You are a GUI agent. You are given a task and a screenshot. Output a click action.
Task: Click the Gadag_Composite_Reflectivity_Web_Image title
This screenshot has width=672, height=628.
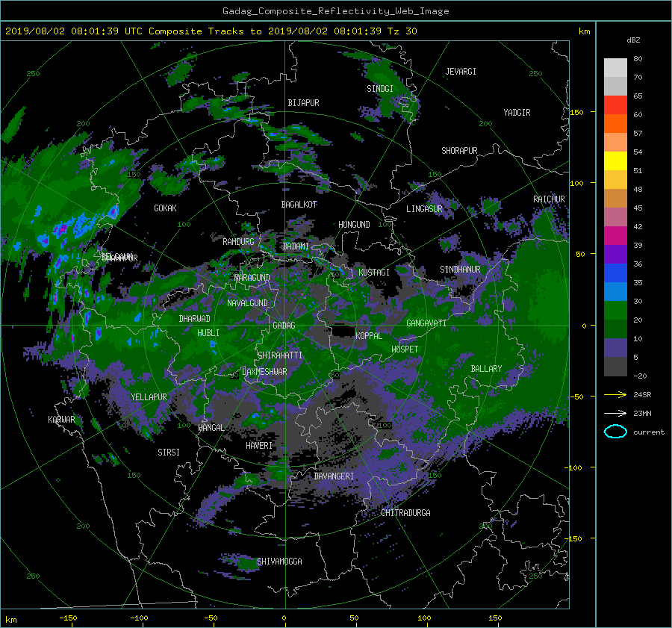coord(335,11)
